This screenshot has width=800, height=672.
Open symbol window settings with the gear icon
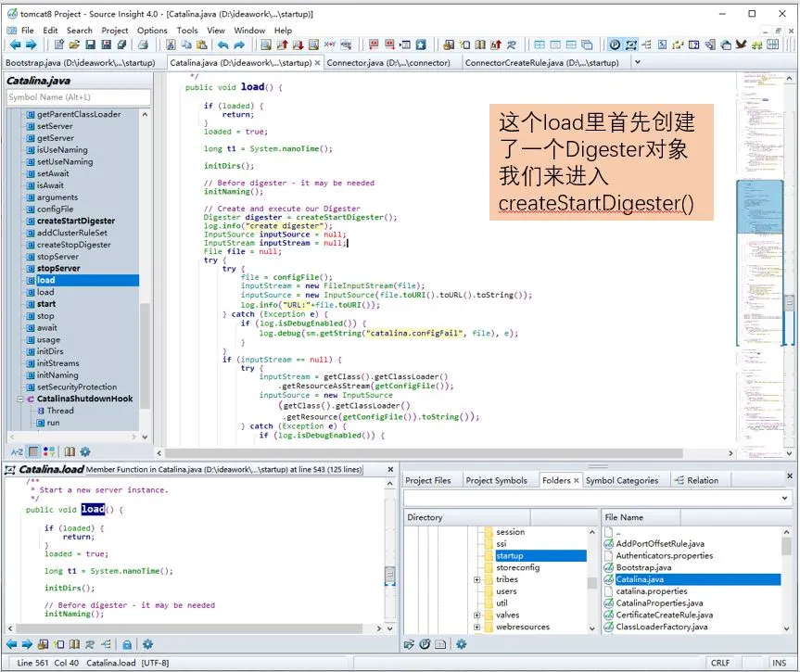tap(85, 451)
